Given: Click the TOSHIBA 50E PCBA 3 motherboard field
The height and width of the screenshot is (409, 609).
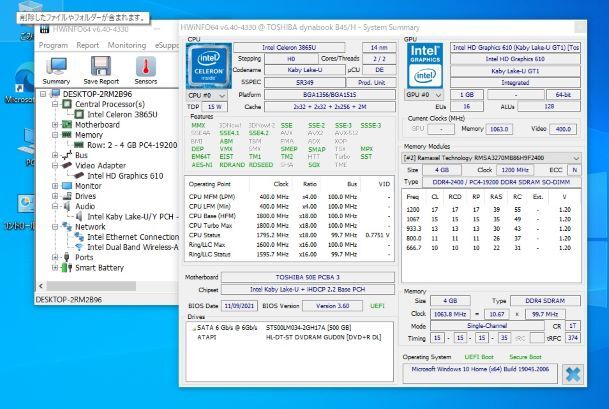Looking at the screenshot, I should click(308, 277).
